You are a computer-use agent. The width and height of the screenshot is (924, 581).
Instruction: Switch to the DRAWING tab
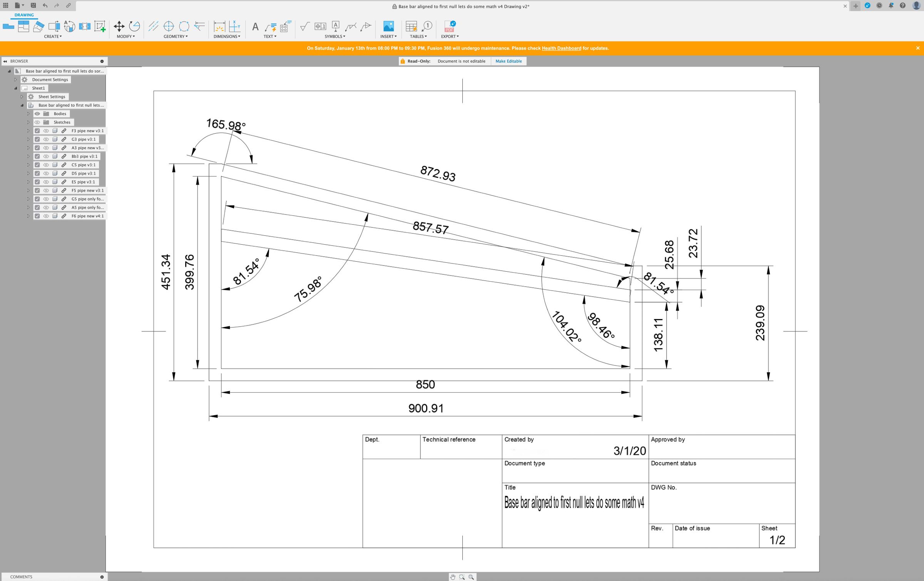[24, 15]
